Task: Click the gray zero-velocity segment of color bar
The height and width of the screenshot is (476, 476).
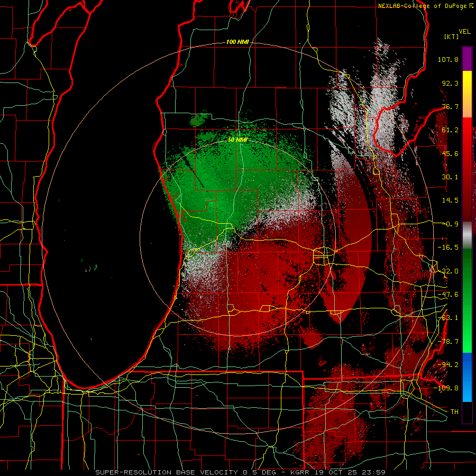Action: tap(467, 234)
